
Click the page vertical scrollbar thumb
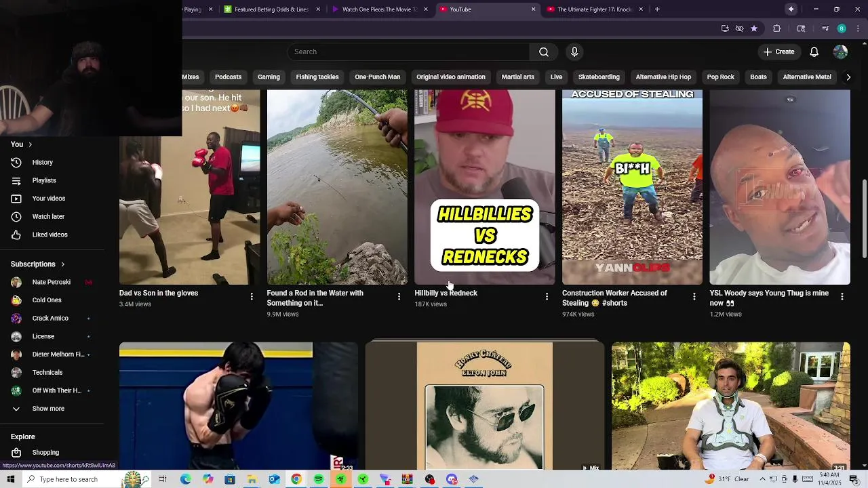click(864, 218)
